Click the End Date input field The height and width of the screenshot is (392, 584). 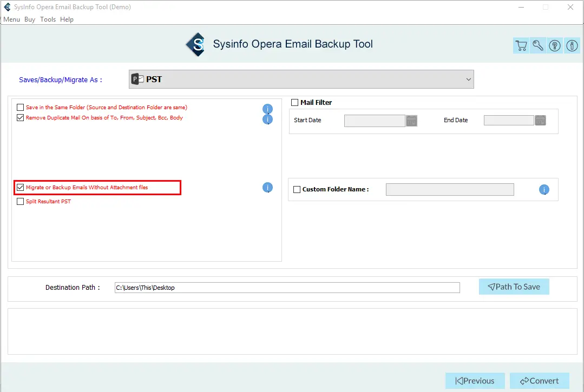coord(509,120)
